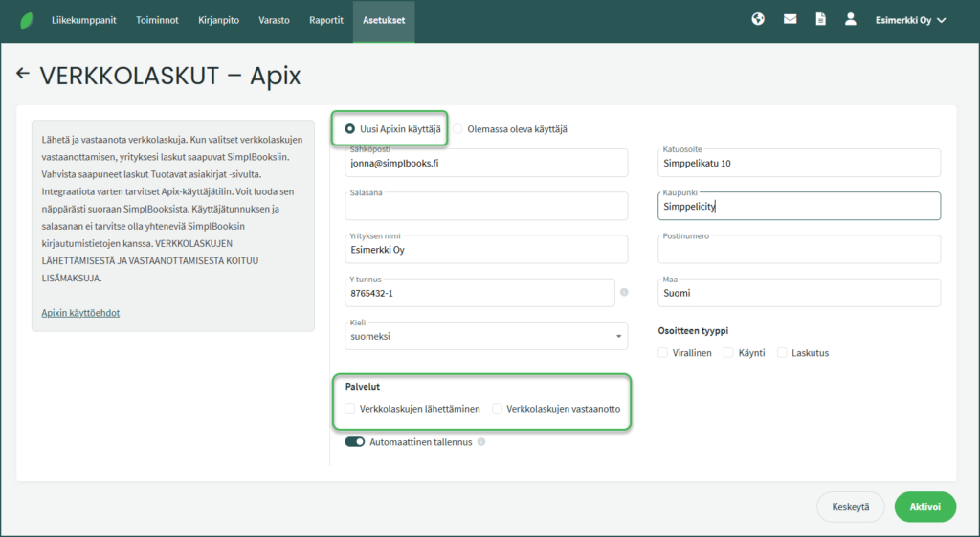Click into the Salasana password field
The image size is (980, 537).
tap(486, 206)
